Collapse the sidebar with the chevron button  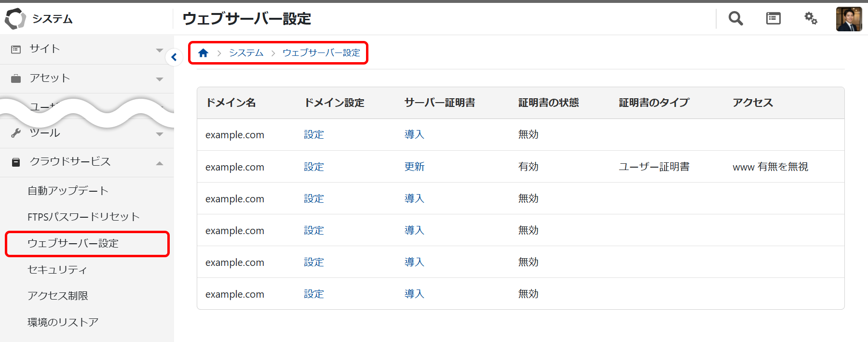point(174,57)
